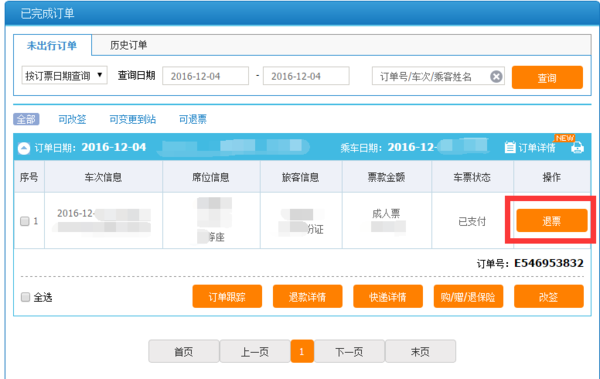Viewport: 600px width, 379px height.
Task: Open 快递详情 delivery details
Action: pos(388,296)
